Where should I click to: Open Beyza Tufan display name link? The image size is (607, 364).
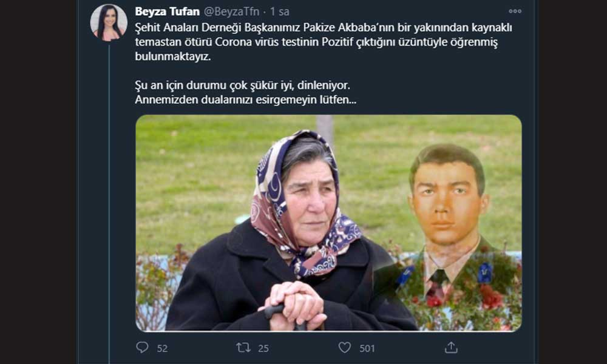pos(168,12)
